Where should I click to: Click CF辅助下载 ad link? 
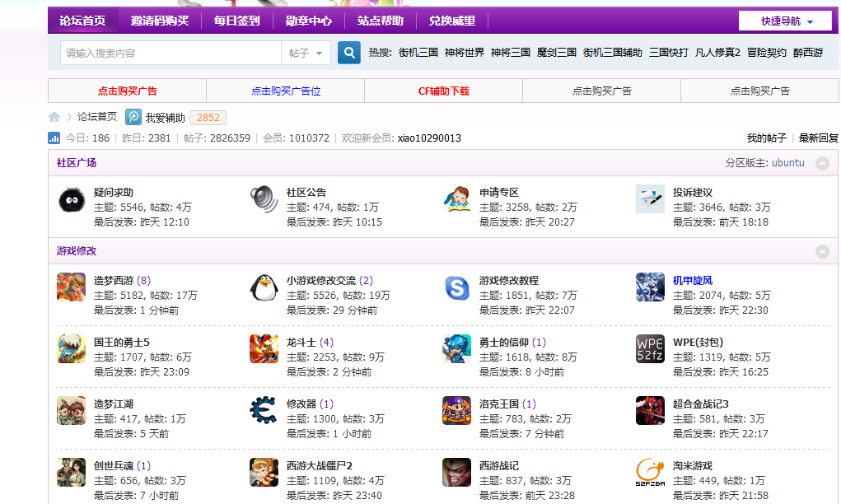443,91
